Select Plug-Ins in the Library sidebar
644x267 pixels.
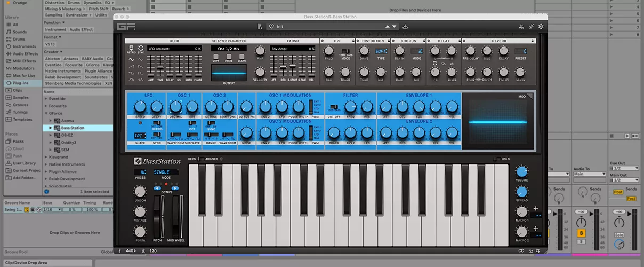point(21,83)
